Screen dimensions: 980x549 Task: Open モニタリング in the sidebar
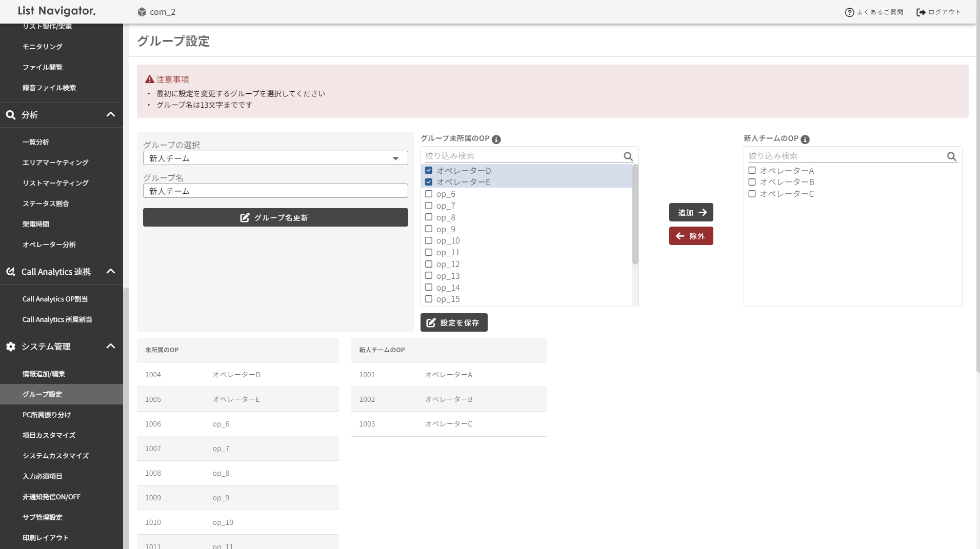point(43,47)
